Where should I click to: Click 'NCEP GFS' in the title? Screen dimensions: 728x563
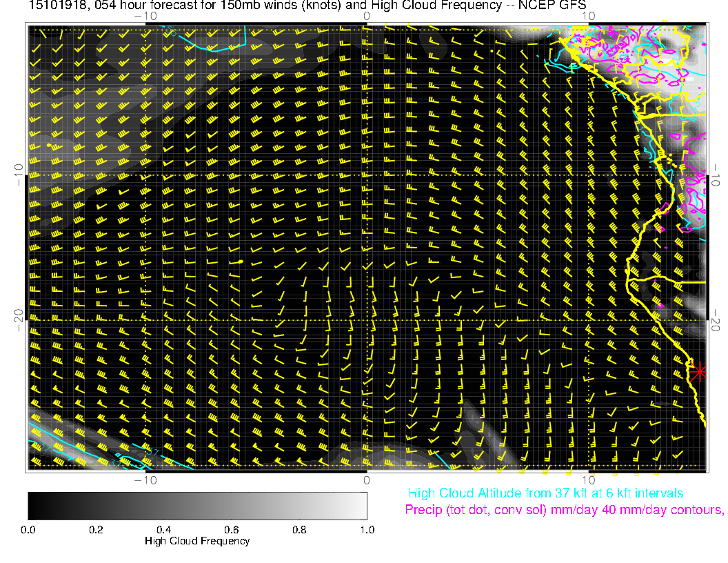coord(557,6)
